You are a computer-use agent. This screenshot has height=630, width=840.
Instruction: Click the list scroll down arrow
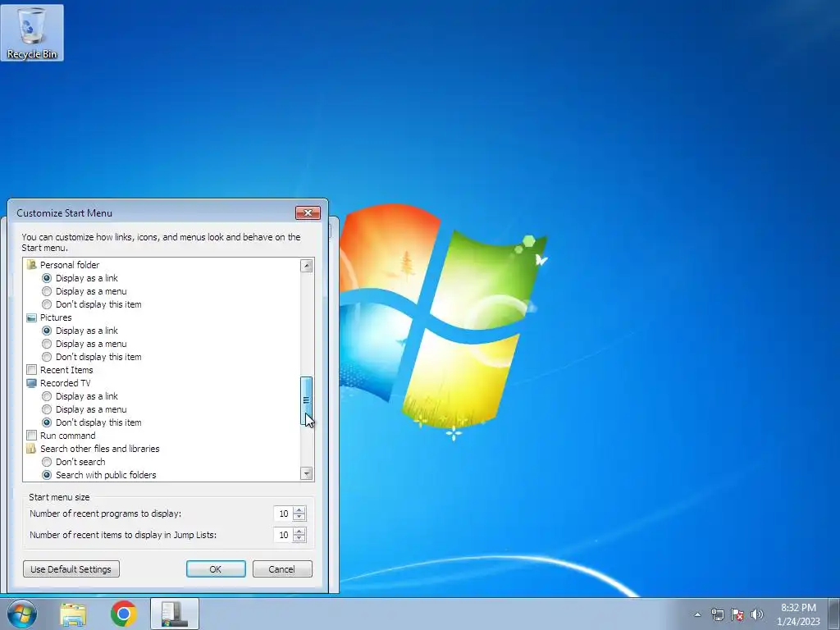pyautogui.click(x=307, y=473)
